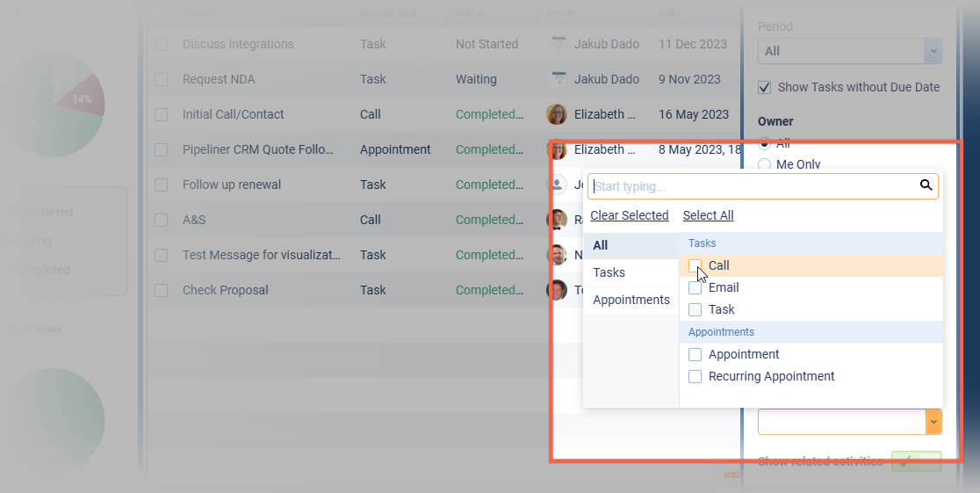Screen dimensions: 980x493
Task: Toggle Show related activities switch
Action: [916, 461]
